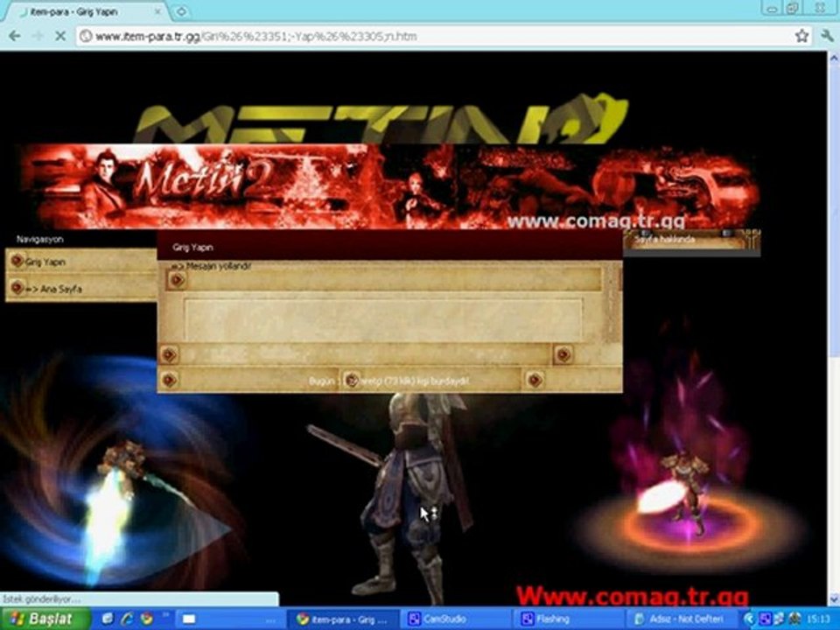840x630 pixels.
Task: Click the red bullet icon beside Ana Sayfa
Action: click(17, 288)
